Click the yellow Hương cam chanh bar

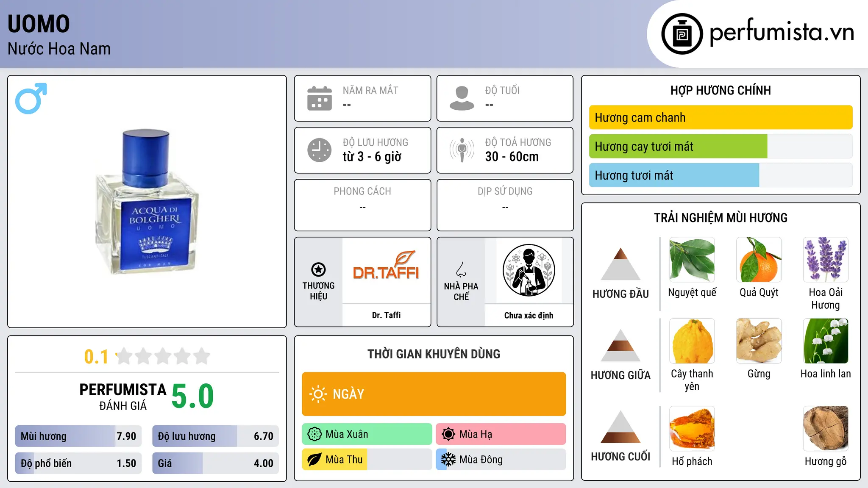pyautogui.click(x=721, y=117)
